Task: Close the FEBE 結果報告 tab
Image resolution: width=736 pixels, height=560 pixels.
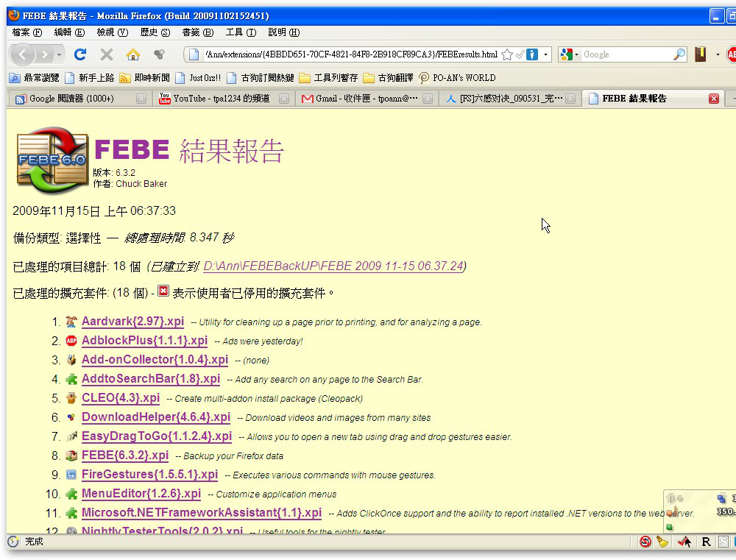Action: [713, 99]
